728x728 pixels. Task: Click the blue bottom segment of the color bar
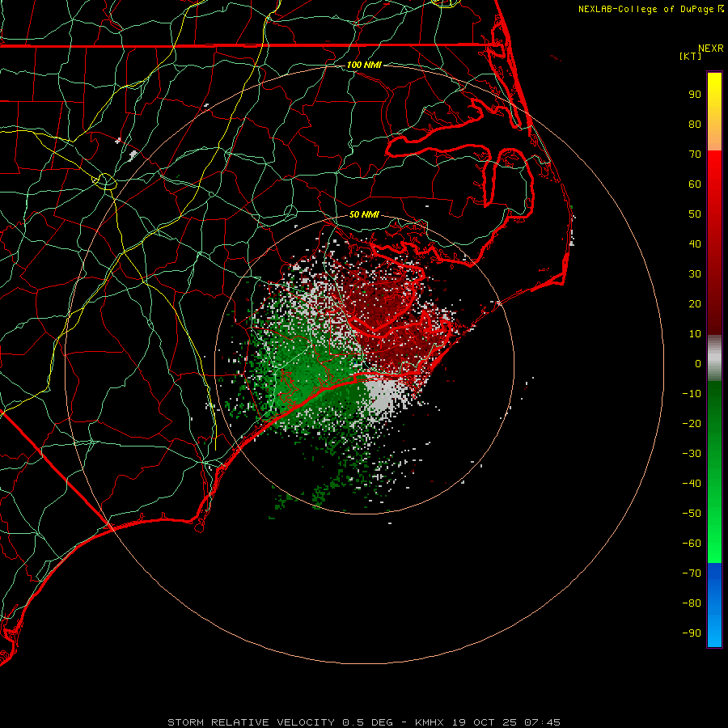click(x=714, y=605)
